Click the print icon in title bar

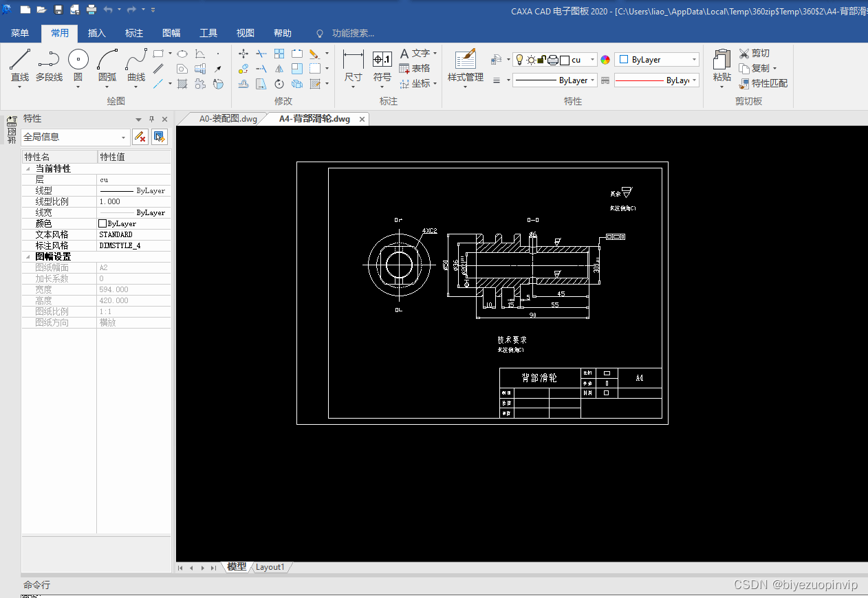click(x=91, y=10)
